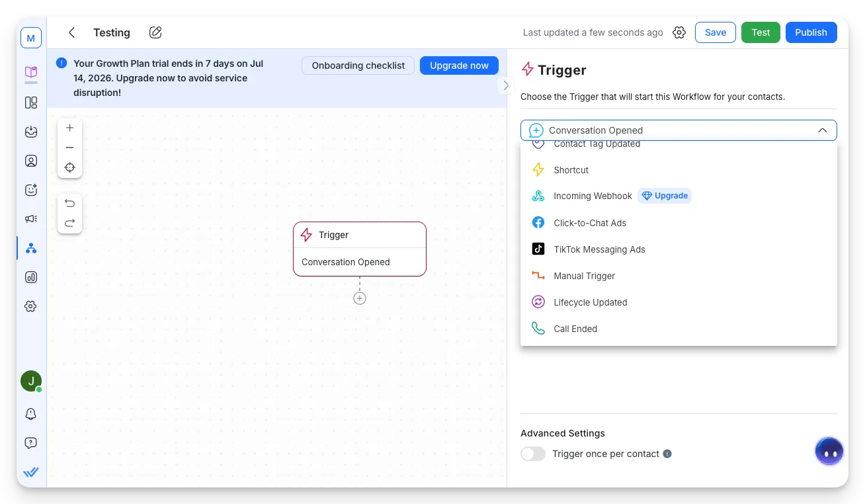This screenshot has width=865, height=504.
Task: Open workflow settings gear beside Save
Action: [679, 32]
